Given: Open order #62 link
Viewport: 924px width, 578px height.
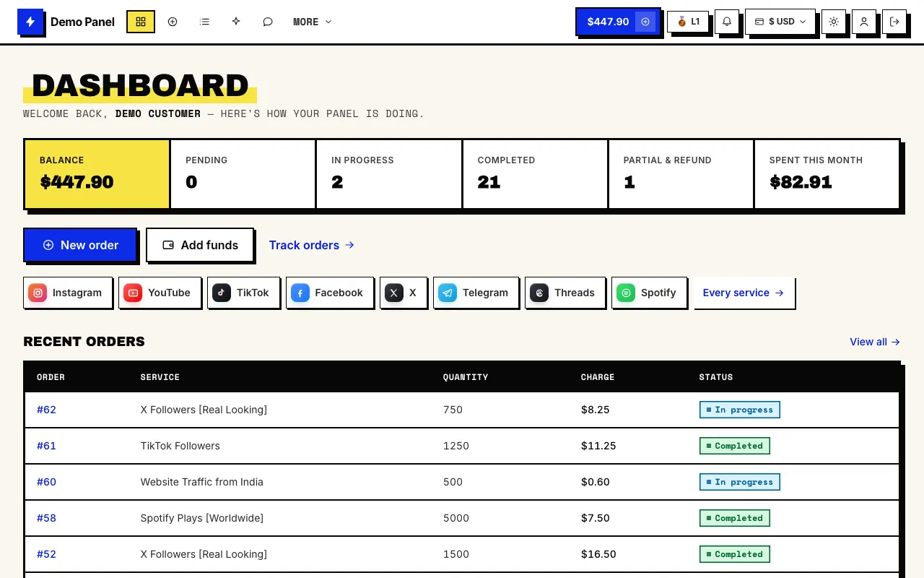Looking at the screenshot, I should [46, 410].
